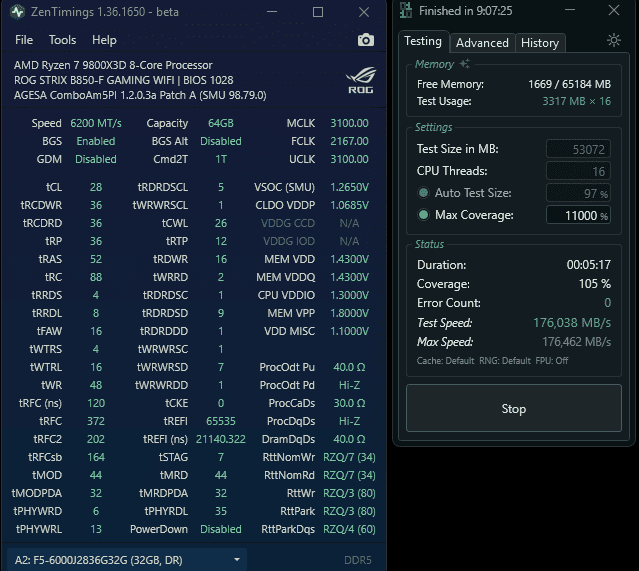This screenshot has height=571, width=639.
Task: Close the memory test window
Action: pyautogui.click(x=614, y=10)
